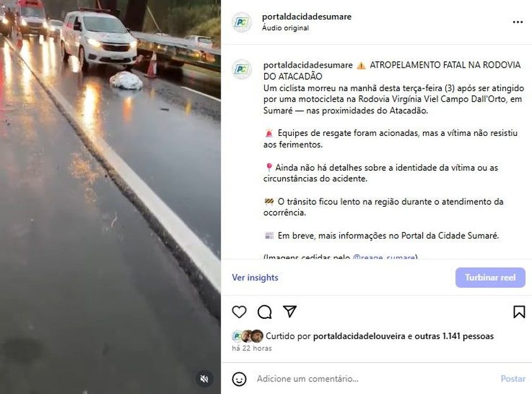Open the three-dots more options menu
This screenshot has width=532, height=394.
click(x=517, y=22)
